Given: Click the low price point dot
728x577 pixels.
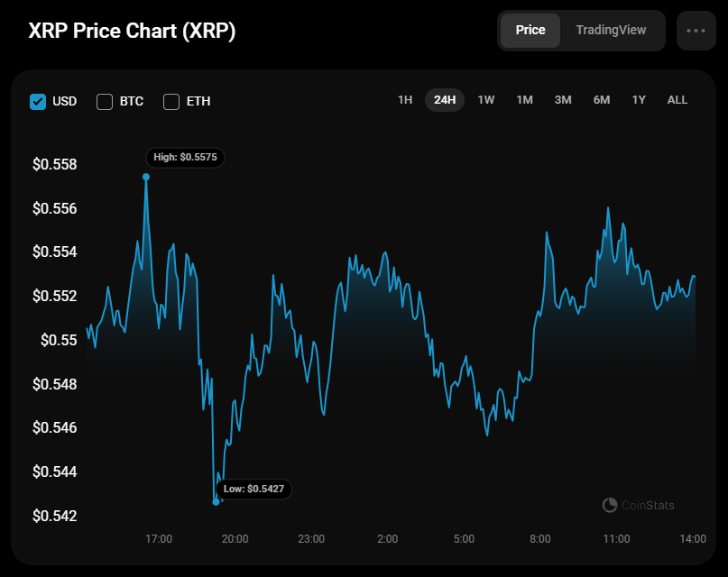Looking at the screenshot, I should 216,501.
